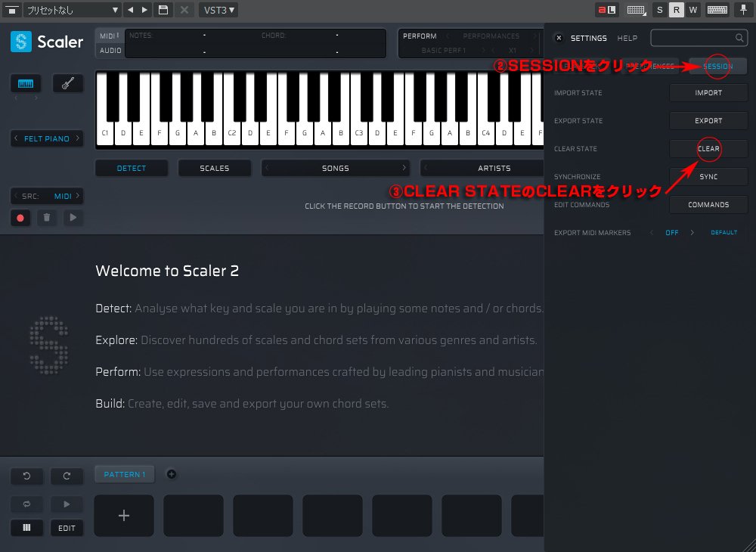Select the PATTERN 1 tab
Viewport: 756px width, 552px height.
pos(125,474)
